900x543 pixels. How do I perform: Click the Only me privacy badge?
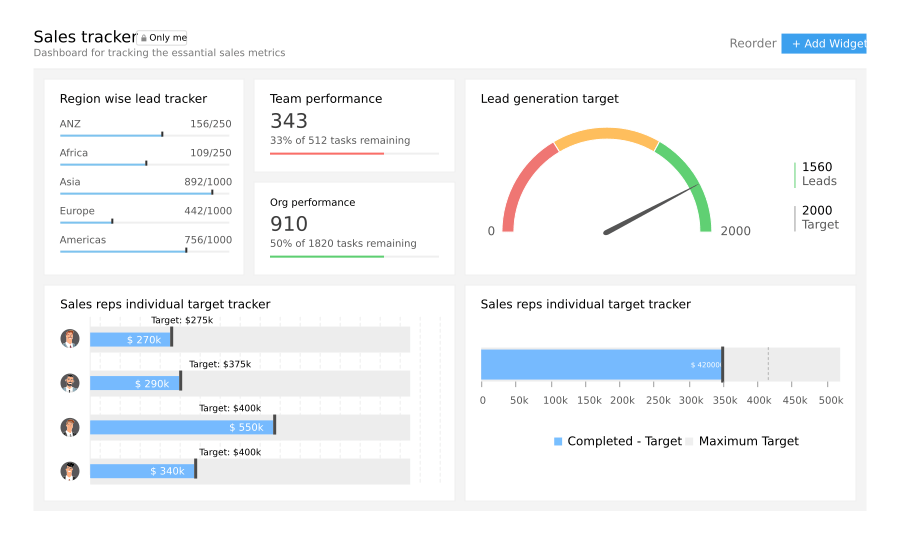tap(162, 38)
